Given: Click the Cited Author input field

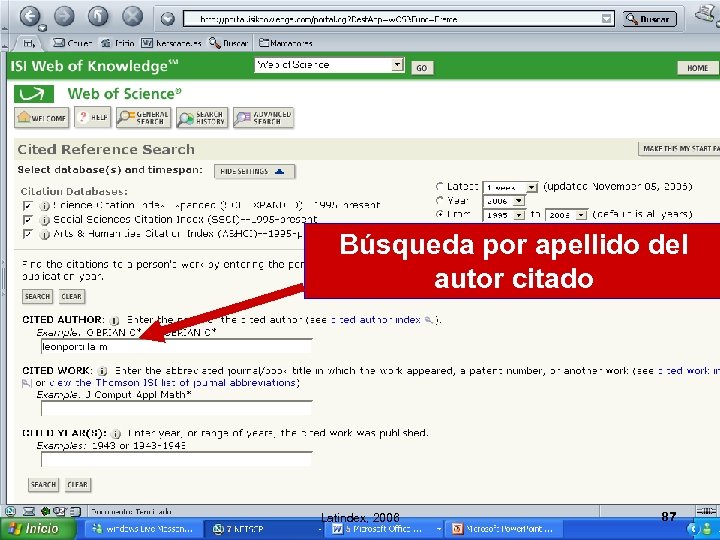Looking at the screenshot, I should [x=176, y=347].
